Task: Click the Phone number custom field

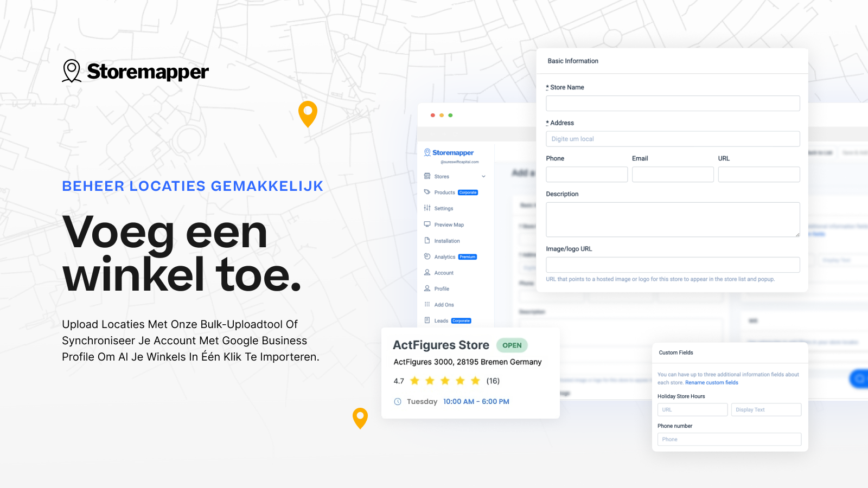Action: (x=730, y=439)
